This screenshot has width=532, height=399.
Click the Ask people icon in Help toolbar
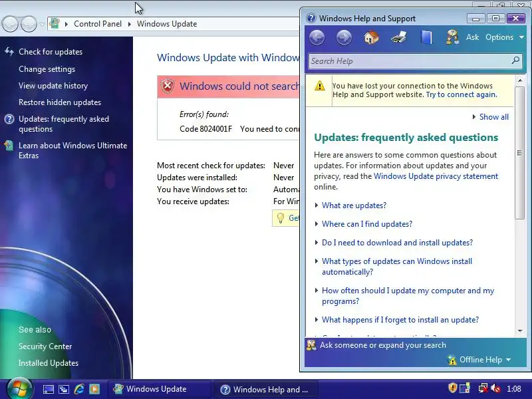(452, 37)
